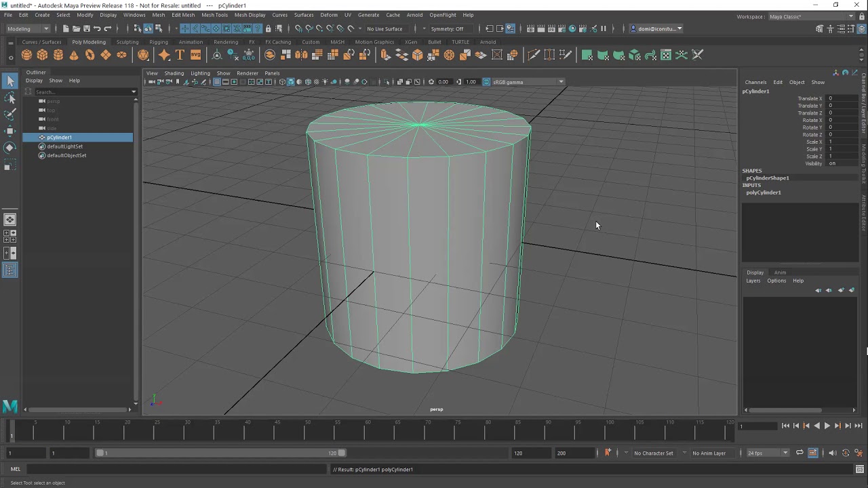Click the play forwards button
868x488 pixels.
tap(827, 426)
